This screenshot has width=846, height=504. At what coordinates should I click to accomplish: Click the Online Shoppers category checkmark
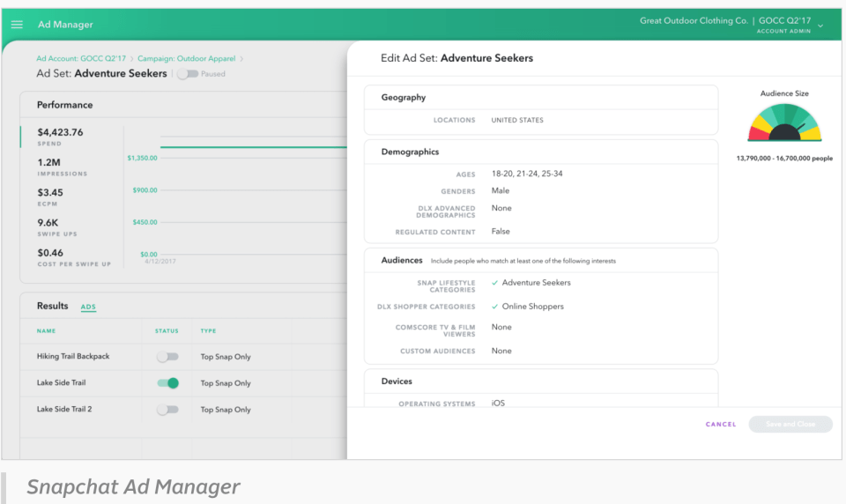(494, 307)
